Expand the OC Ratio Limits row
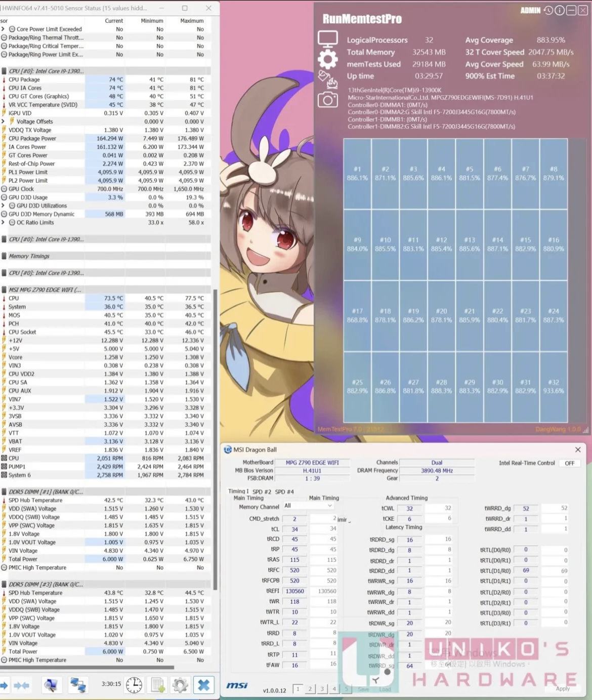This screenshot has height=700, width=592. pos(3,222)
